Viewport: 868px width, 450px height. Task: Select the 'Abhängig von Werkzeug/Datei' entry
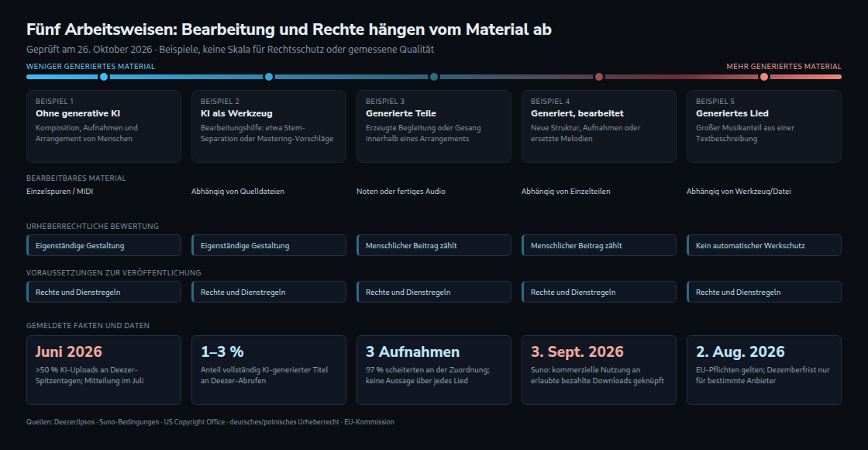tap(739, 192)
